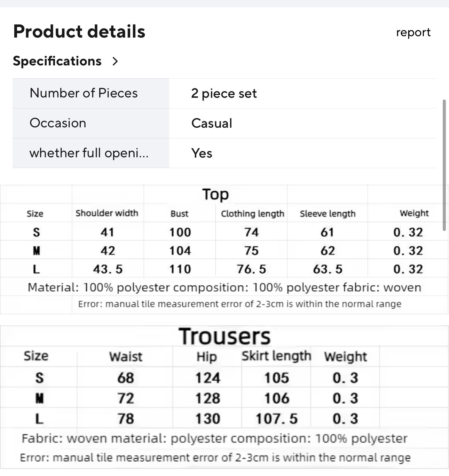Screen dimensions: 449x476
Task: Click the Waist column header in Trousers
Action: click(126, 357)
